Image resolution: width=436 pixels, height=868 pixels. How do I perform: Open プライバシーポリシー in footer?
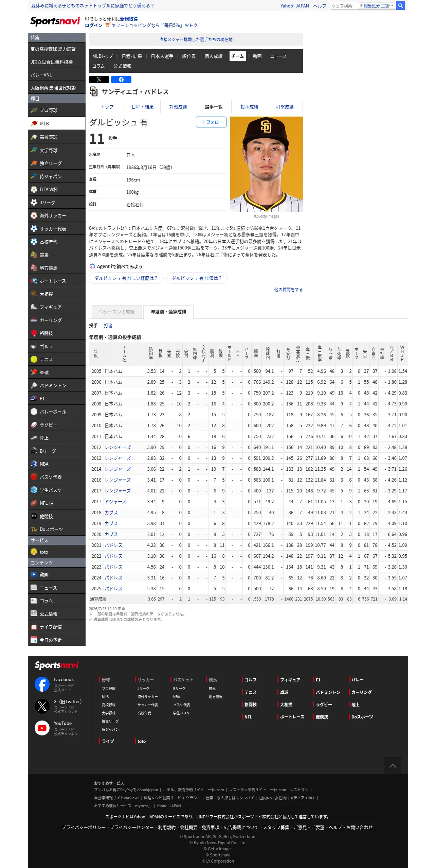coord(84,827)
